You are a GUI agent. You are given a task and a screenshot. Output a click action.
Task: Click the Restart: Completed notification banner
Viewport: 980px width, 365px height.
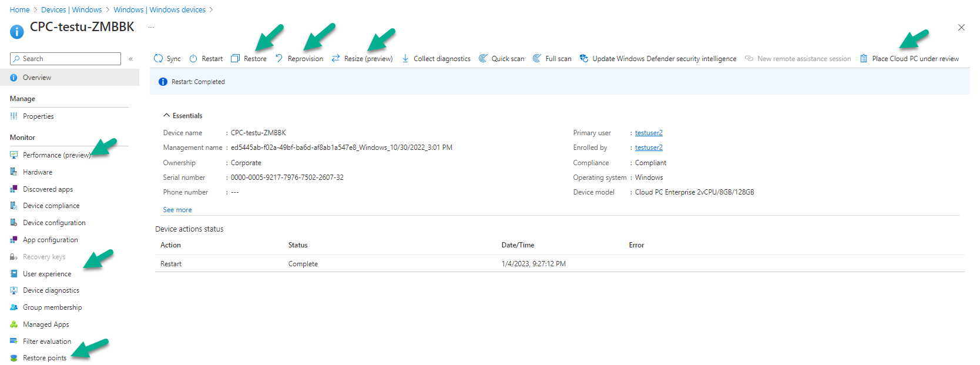click(560, 82)
